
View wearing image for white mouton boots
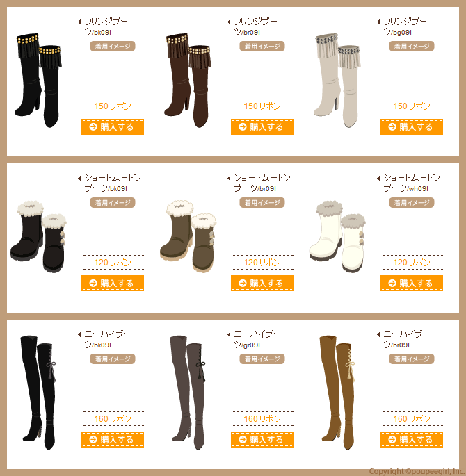pos(412,202)
